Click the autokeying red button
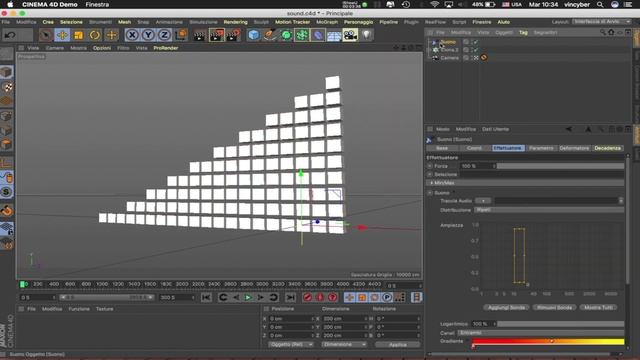640x360 pixels. [x=320, y=297]
